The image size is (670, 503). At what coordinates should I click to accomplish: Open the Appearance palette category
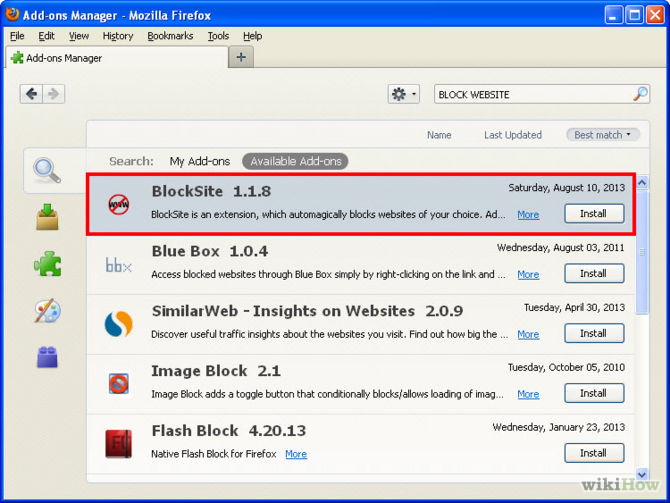[x=47, y=311]
